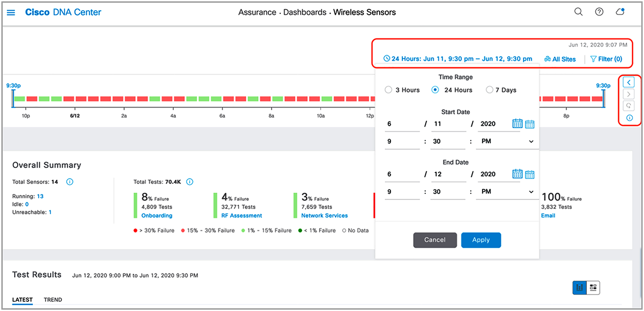This screenshot has width=644, height=311.
Task: Apply the selected time range
Action: 481,240
